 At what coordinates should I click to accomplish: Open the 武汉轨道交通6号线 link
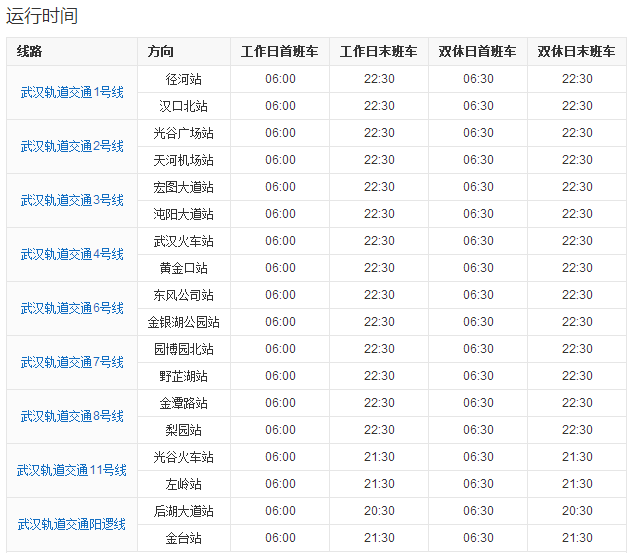click(72, 308)
